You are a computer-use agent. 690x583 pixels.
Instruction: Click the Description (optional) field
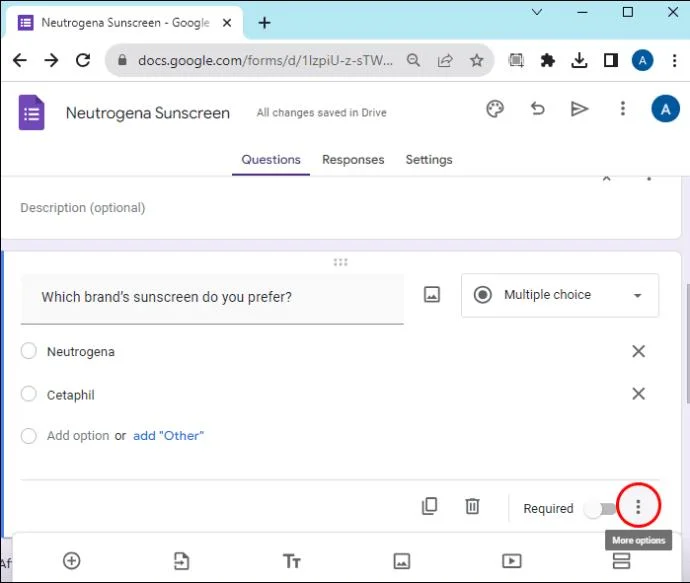pyautogui.click(x=83, y=208)
